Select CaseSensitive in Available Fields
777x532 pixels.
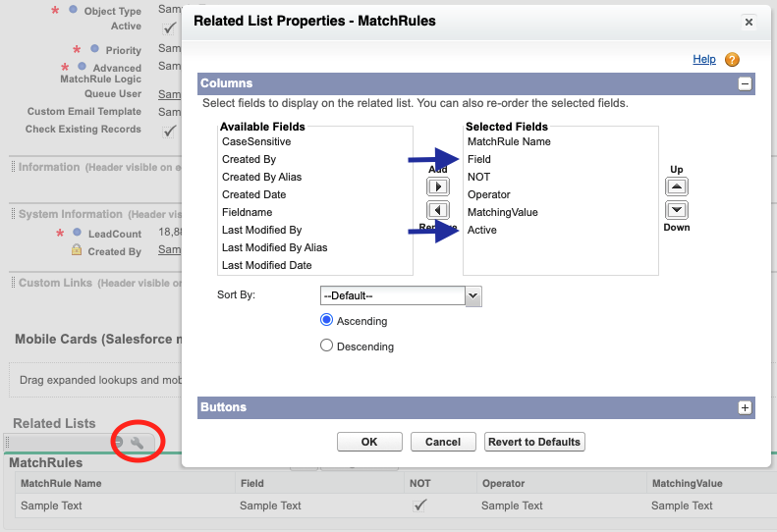[256, 141]
